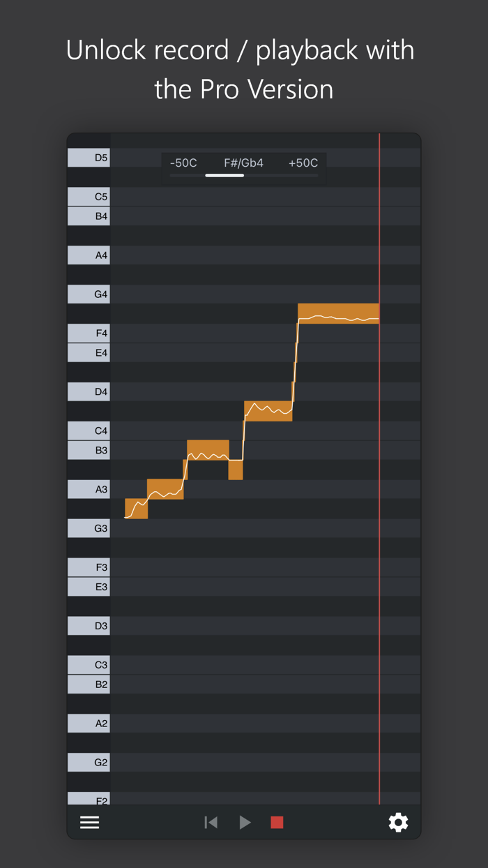This screenshot has height=868, width=488.
Task: Open the hamburger menu
Action: (89, 822)
